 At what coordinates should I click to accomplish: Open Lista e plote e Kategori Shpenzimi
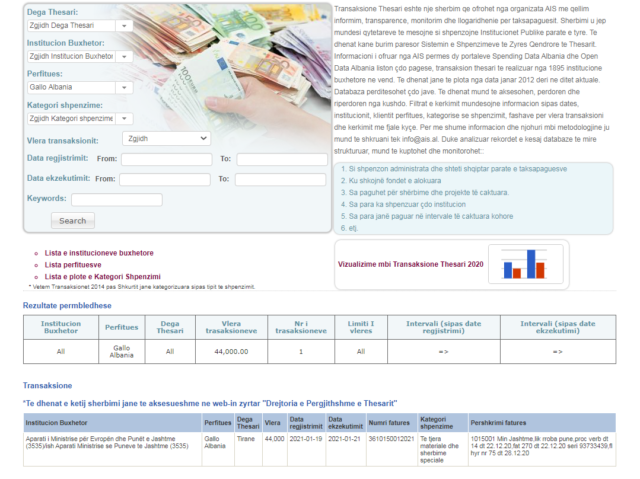pyautogui.click(x=102, y=276)
